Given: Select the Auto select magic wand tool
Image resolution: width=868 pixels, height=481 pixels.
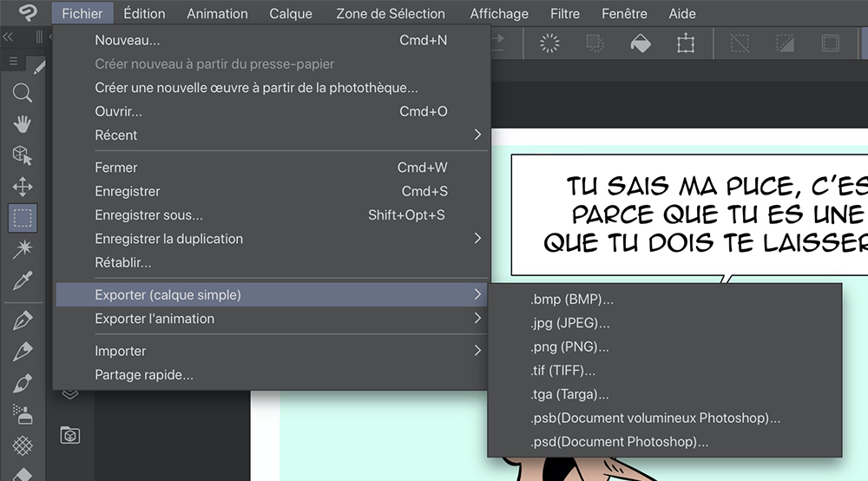Looking at the screenshot, I should (23, 249).
